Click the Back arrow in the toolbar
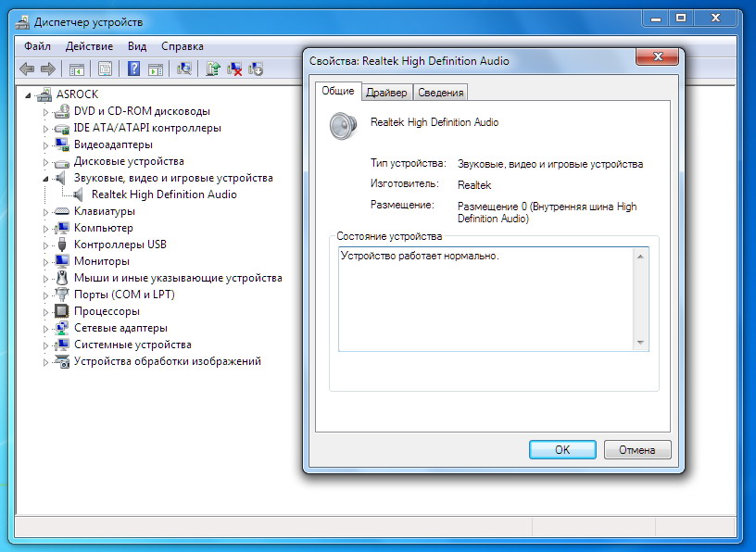The image size is (756, 552). pos(27,69)
